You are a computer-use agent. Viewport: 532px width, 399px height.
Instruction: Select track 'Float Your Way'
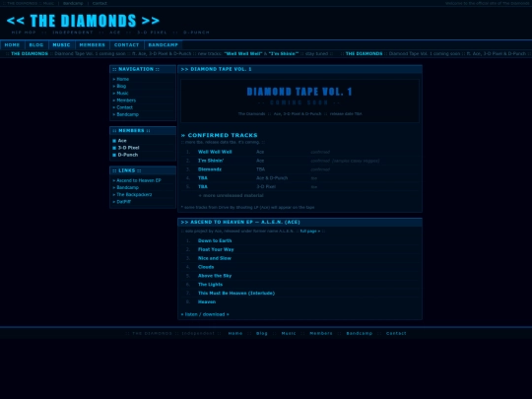pos(216,249)
